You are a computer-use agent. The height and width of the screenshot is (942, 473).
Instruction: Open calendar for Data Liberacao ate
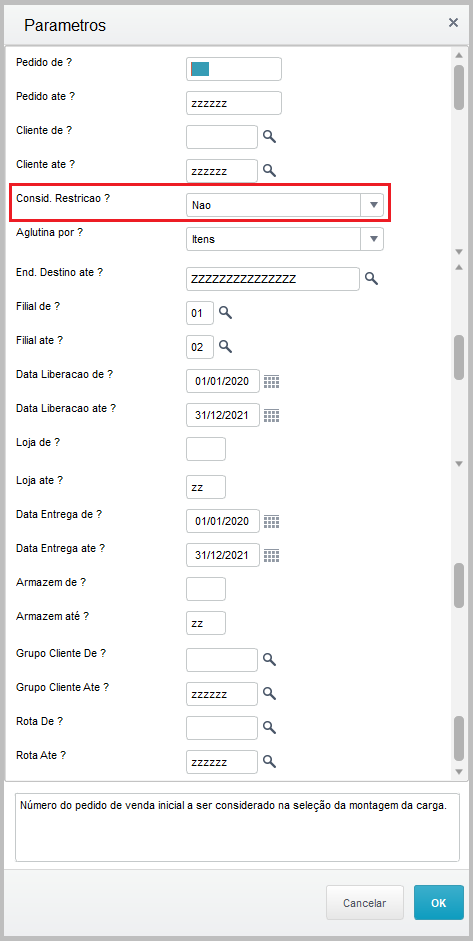click(272, 415)
